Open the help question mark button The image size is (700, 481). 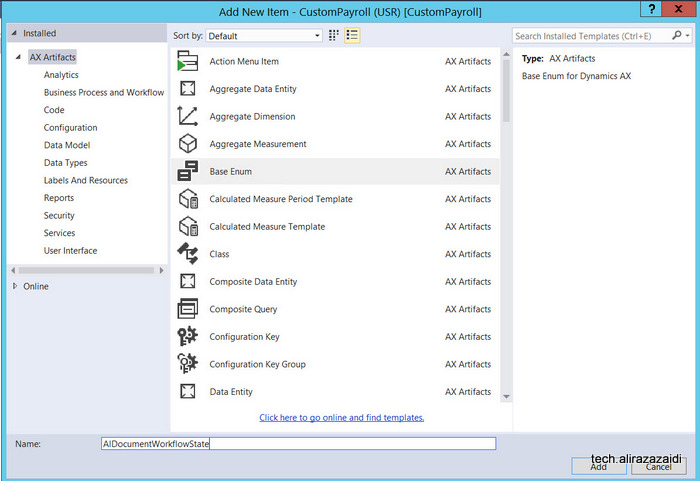coord(652,8)
